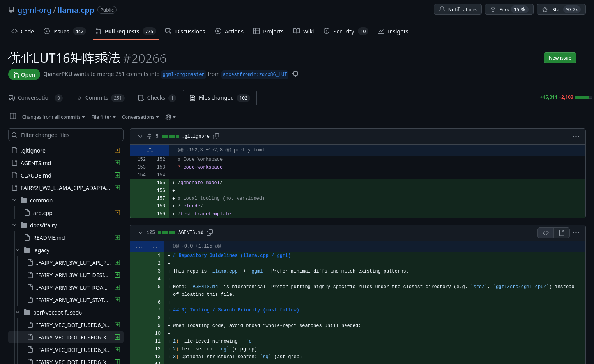Focus the Filter changed files field
Image resolution: width=594 pixels, height=364 pixels.
pos(66,135)
